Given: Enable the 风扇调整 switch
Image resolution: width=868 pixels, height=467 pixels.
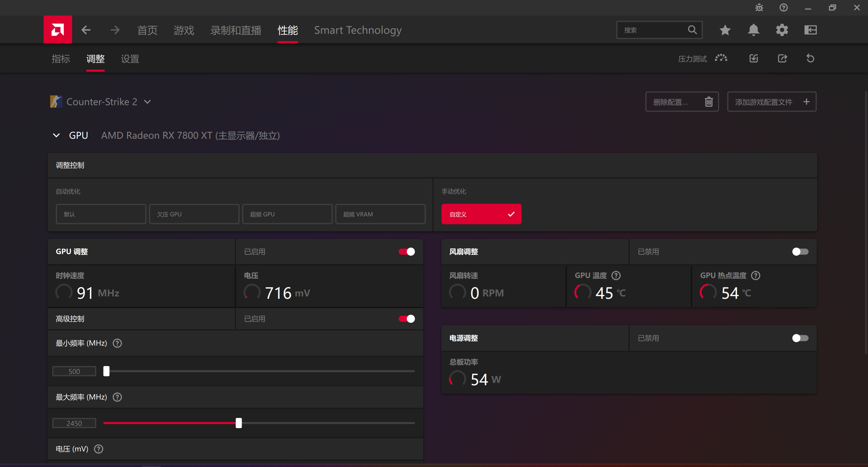Looking at the screenshot, I should (x=800, y=251).
